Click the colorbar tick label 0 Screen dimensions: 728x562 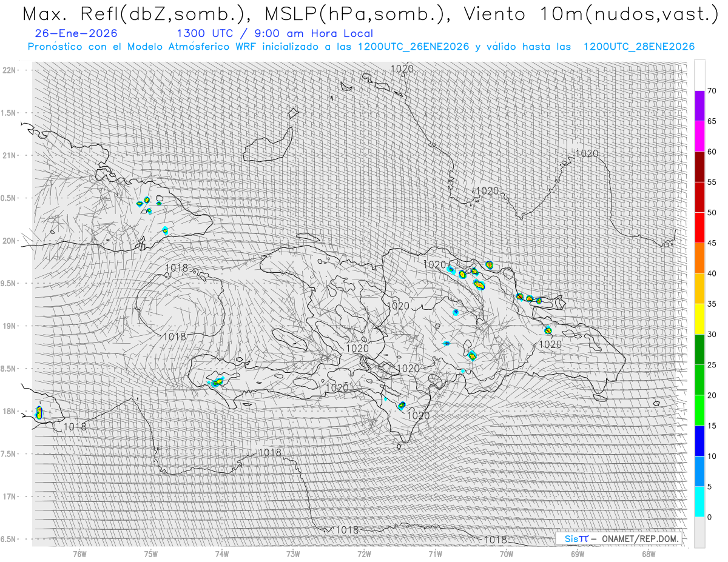point(710,517)
